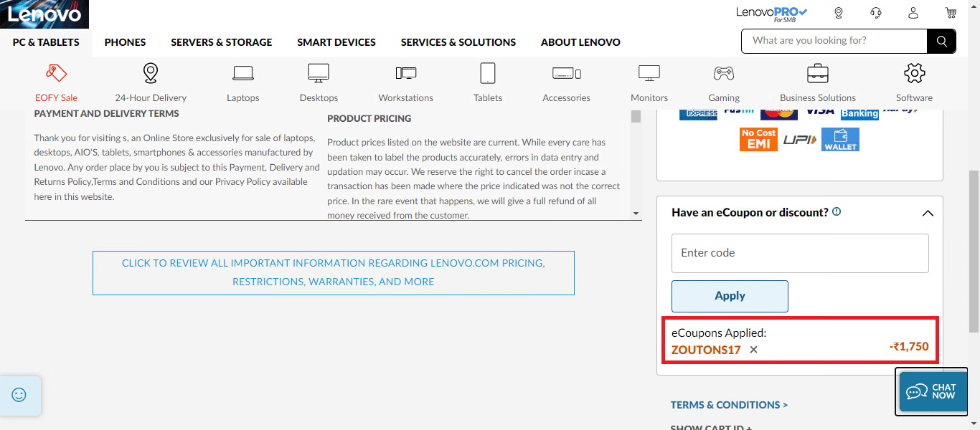Screen dimensions: 980x430
Task: Open the store locator pin icon
Action: (838, 12)
